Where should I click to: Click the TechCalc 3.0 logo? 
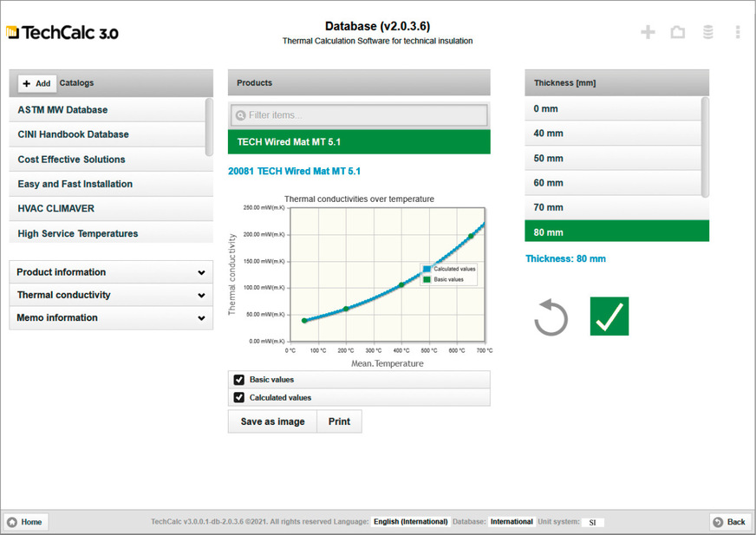pos(62,33)
